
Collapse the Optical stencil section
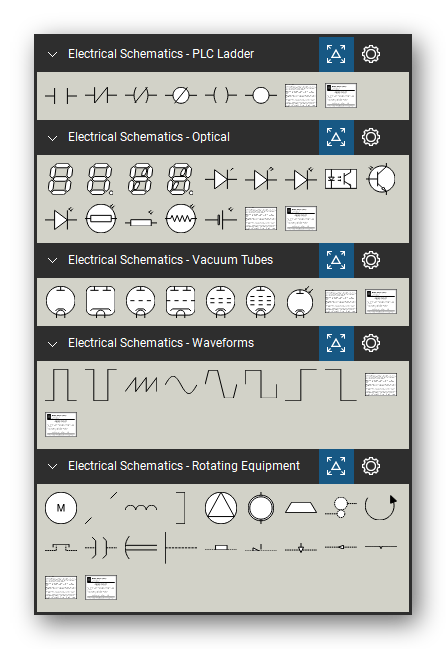53,137
